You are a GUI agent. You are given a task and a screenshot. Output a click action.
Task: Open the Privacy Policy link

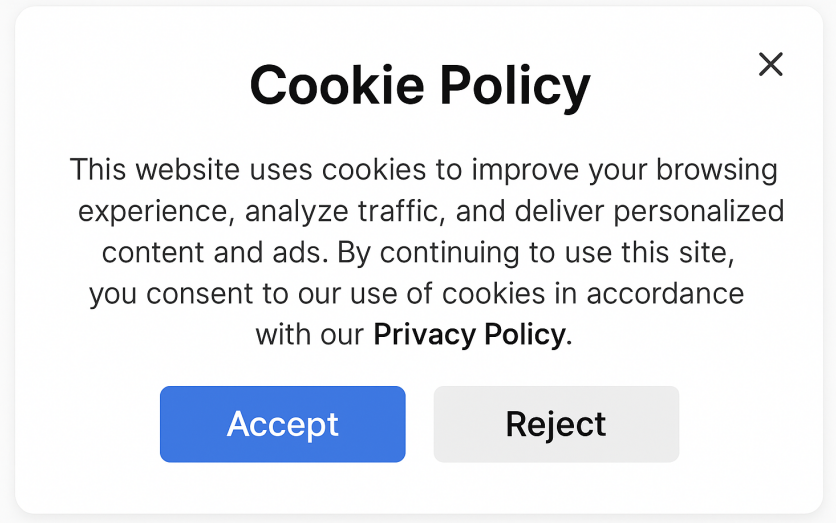pos(469,335)
